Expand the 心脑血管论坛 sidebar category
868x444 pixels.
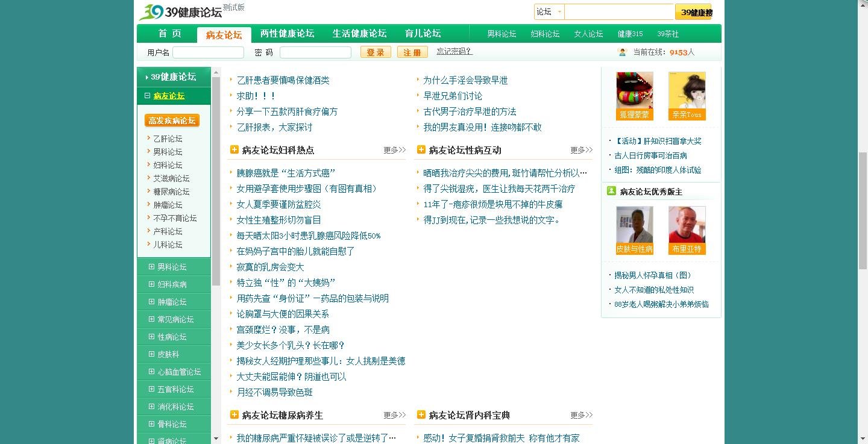(x=152, y=372)
